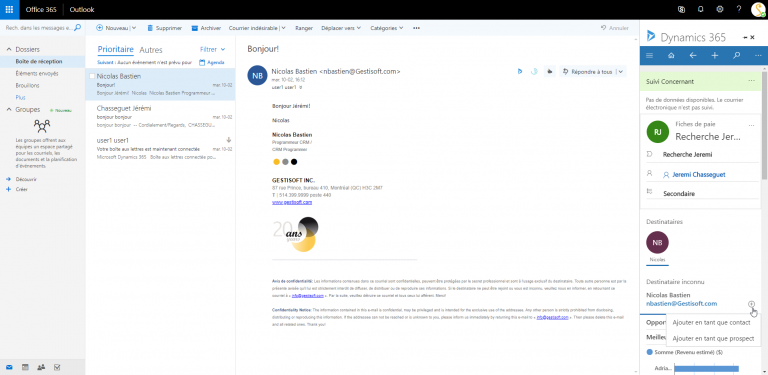Open Répondre à tous dropdown arrow
Image resolution: width=768 pixels, height=375 pixels.
[x=621, y=71]
